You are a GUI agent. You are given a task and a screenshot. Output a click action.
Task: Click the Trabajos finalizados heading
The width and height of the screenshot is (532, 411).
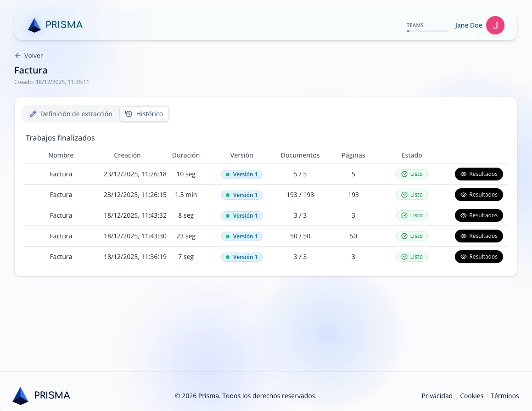60,138
